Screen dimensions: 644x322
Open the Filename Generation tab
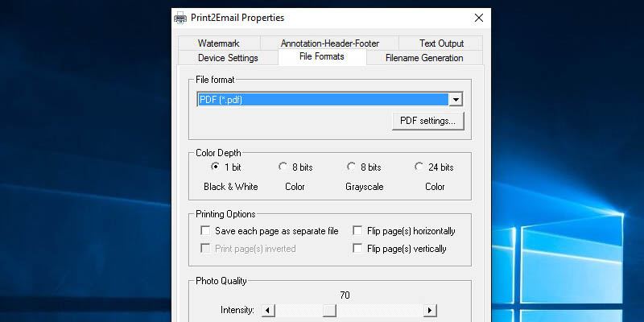point(424,58)
